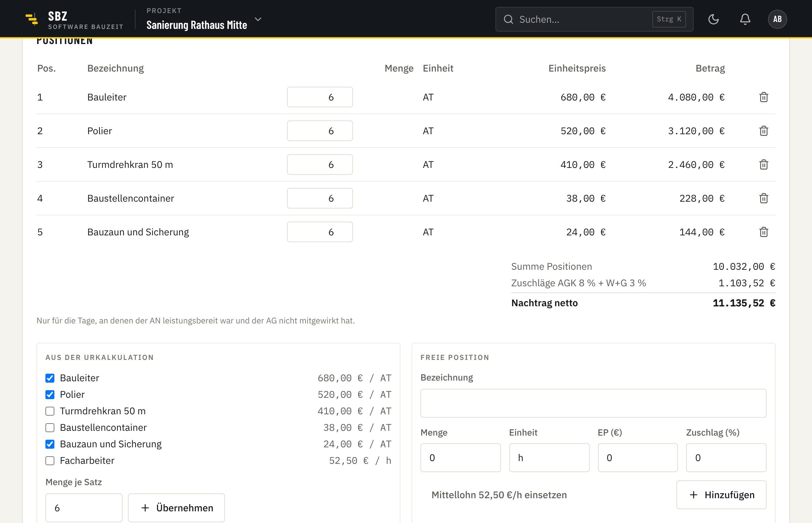Delete the Bauleiter position row

763,97
